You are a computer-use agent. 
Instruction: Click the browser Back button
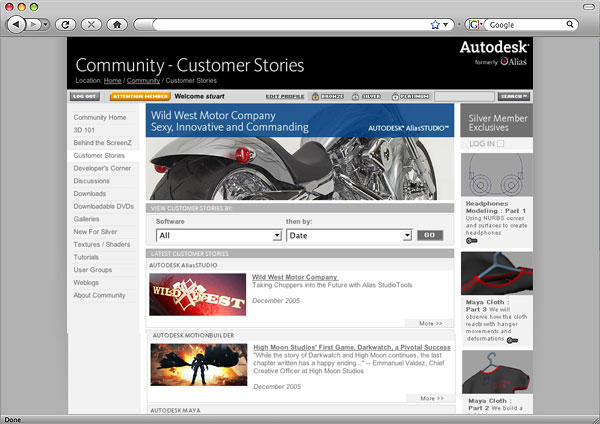17,23
